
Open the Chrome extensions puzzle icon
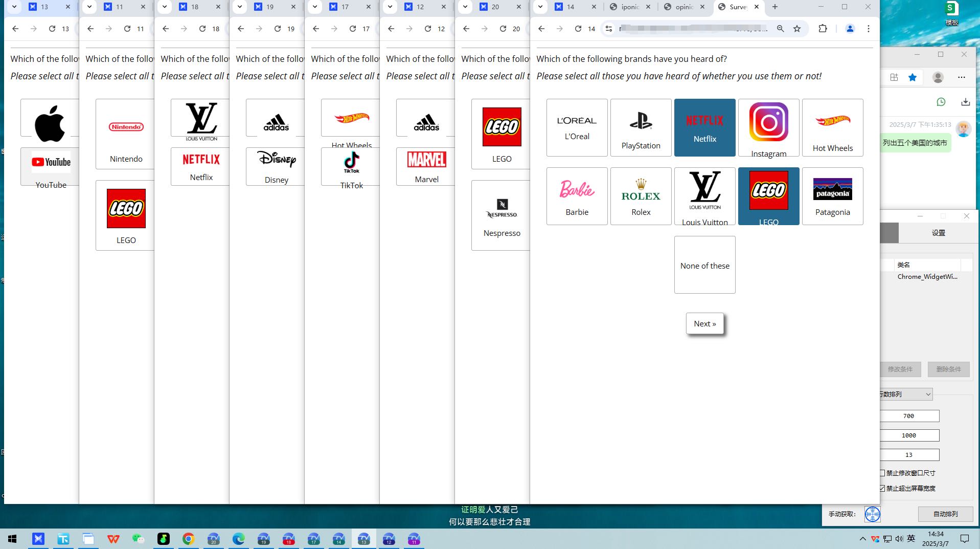pyautogui.click(x=823, y=29)
